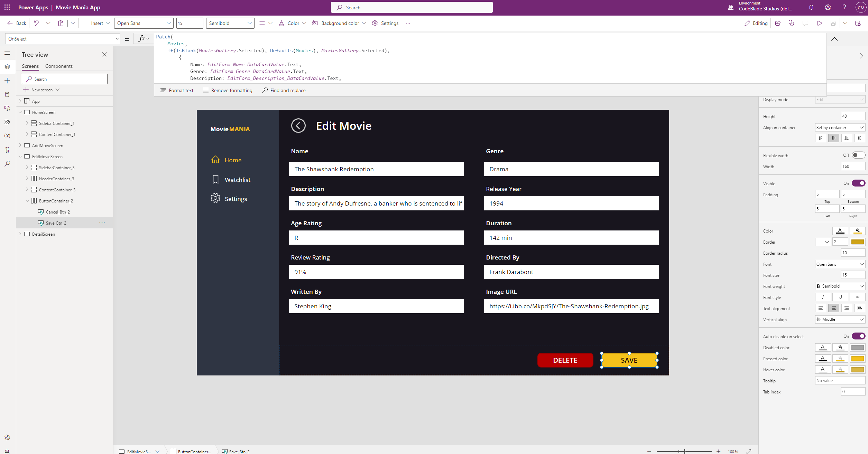Click Find and replace
The height and width of the screenshot is (454, 868).
pos(284,90)
